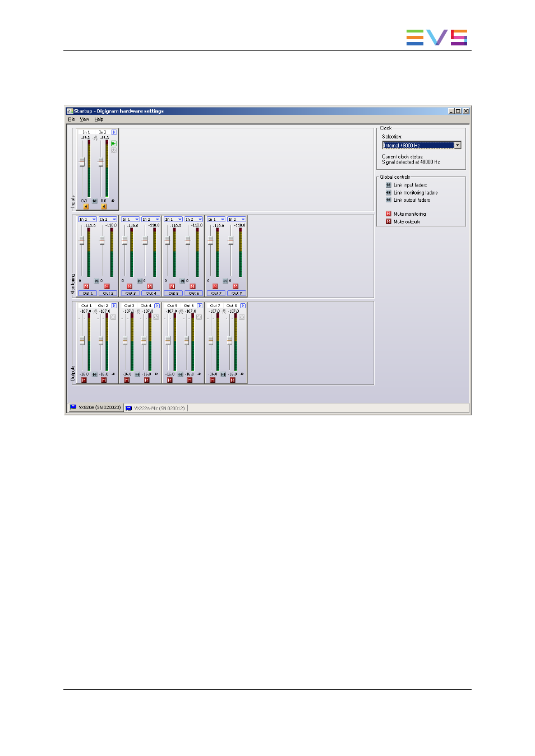The height and width of the screenshot is (756, 535).
Task: Mute monitoring channel above Out 5
Action: (x=172, y=286)
